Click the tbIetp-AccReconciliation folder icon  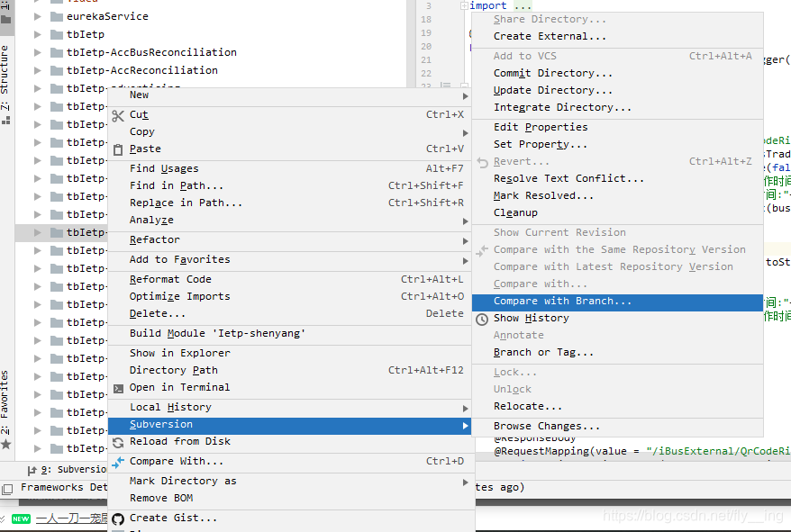click(x=57, y=70)
